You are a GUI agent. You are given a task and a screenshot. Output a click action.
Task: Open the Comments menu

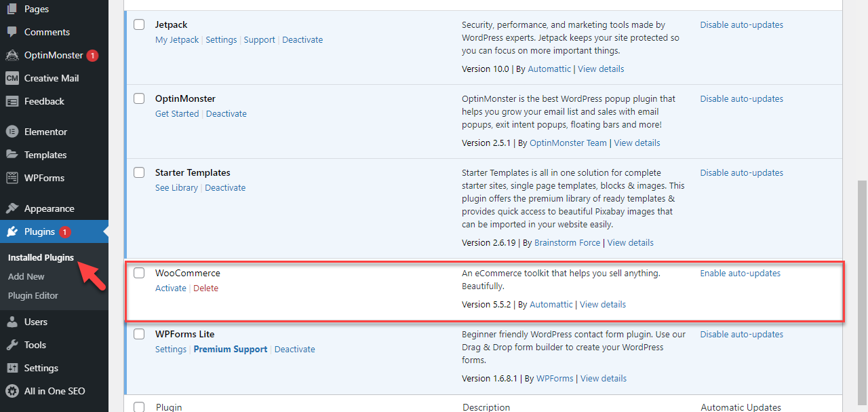coord(47,32)
